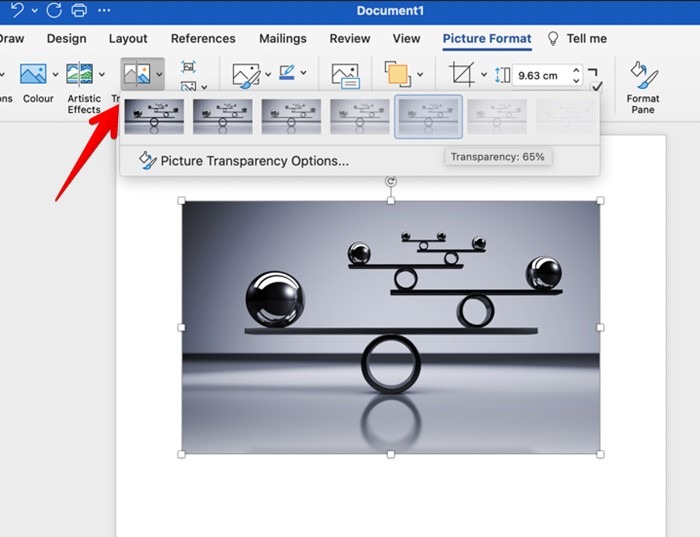Click the picture's top-left resize handle
This screenshot has width=700, height=537.
click(x=181, y=201)
